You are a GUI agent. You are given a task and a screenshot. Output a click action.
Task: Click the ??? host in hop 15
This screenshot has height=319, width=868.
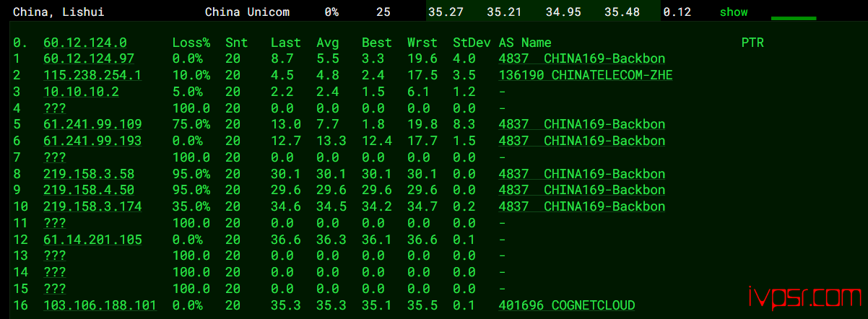(x=55, y=289)
